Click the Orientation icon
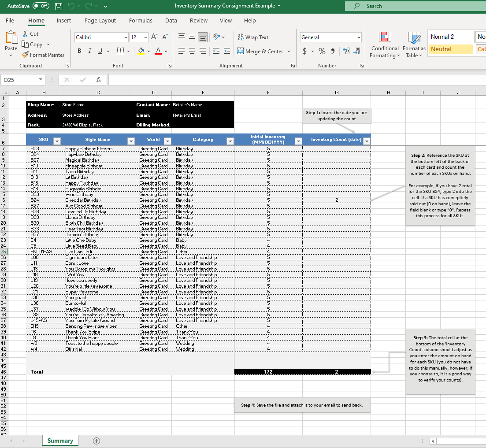This screenshot has width=486, height=448. 216,37
